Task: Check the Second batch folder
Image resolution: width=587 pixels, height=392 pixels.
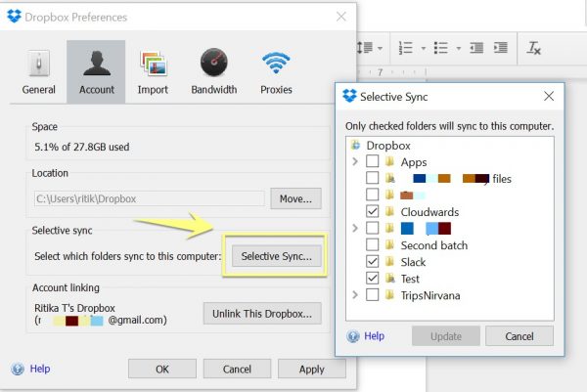Action: 372,244
